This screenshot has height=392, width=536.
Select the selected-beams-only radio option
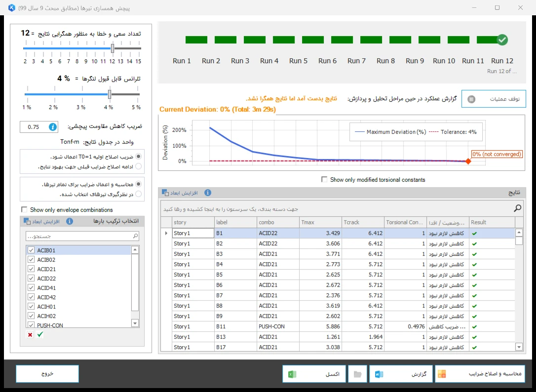pos(139,195)
